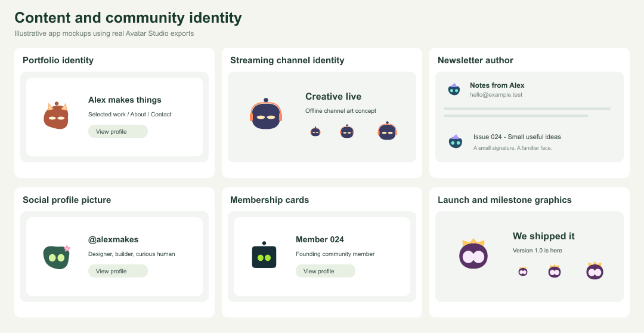Click the dark square robot avatar beside Member 024

click(x=264, y=255)
